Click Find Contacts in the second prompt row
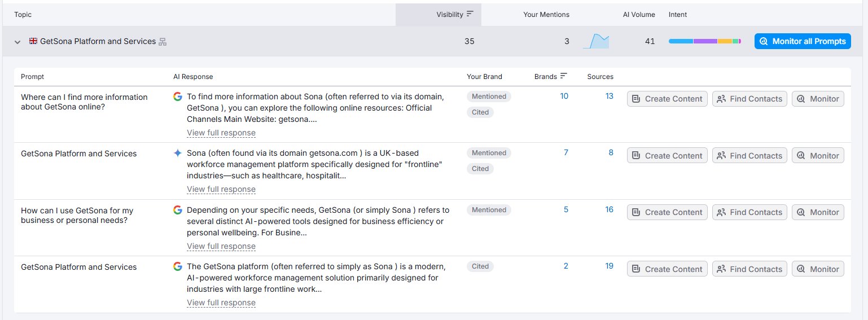The image size is (868, 320). coord(749,155)
